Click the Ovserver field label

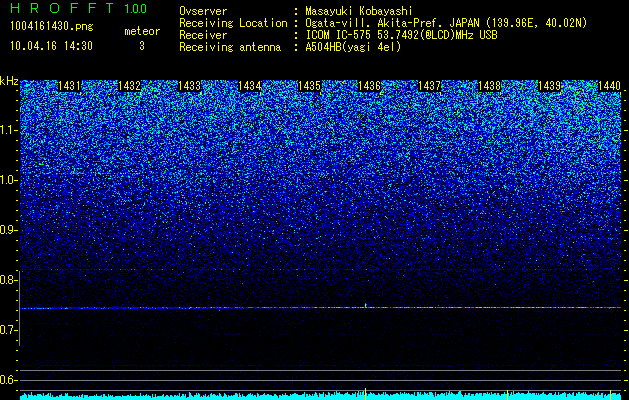[x=203, y=11]
